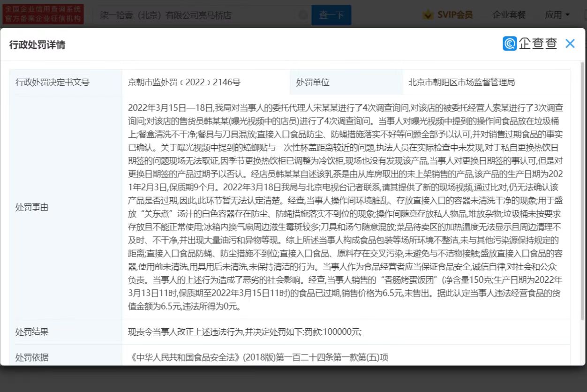Open the 企业套餐 menu item
The image size is (587, 392).
509,15
